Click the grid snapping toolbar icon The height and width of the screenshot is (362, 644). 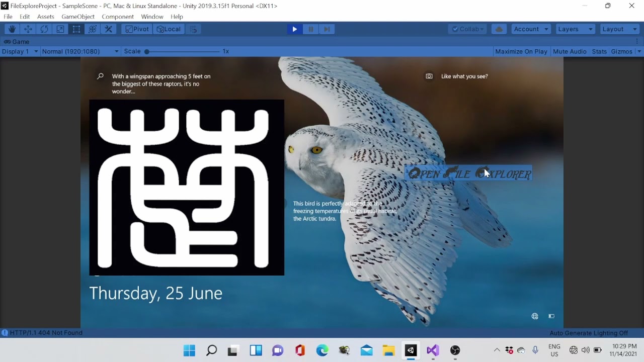click(x=193, y=29)
